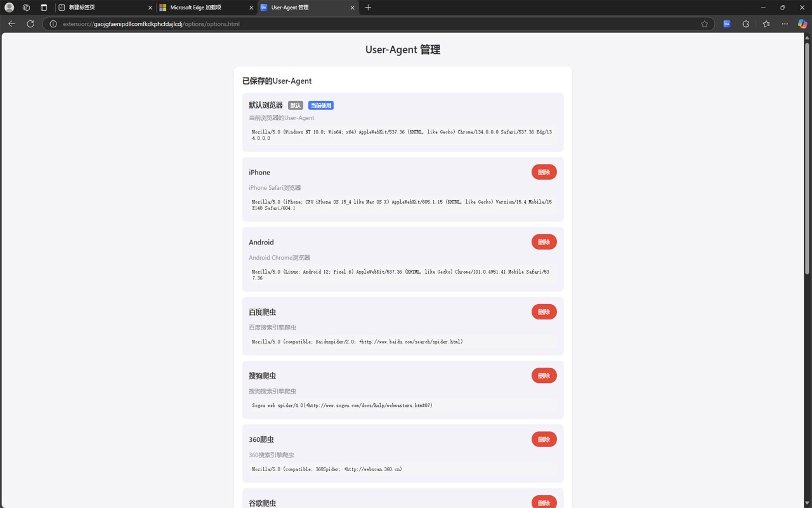This screenshot has height=508, width=812.
Task: Open the UA switcher extension icon
Action: pyautogui.click(x=727, y=24)
